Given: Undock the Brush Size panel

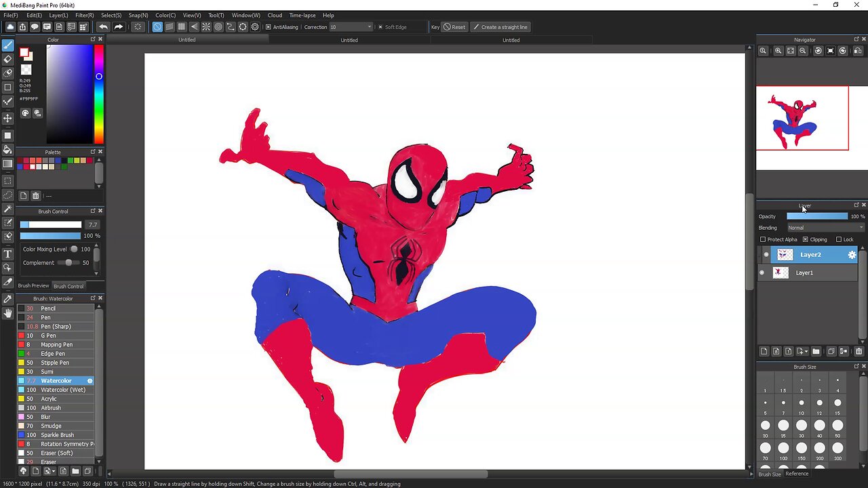Looking at the screenshot, I should tap(856, 367).
